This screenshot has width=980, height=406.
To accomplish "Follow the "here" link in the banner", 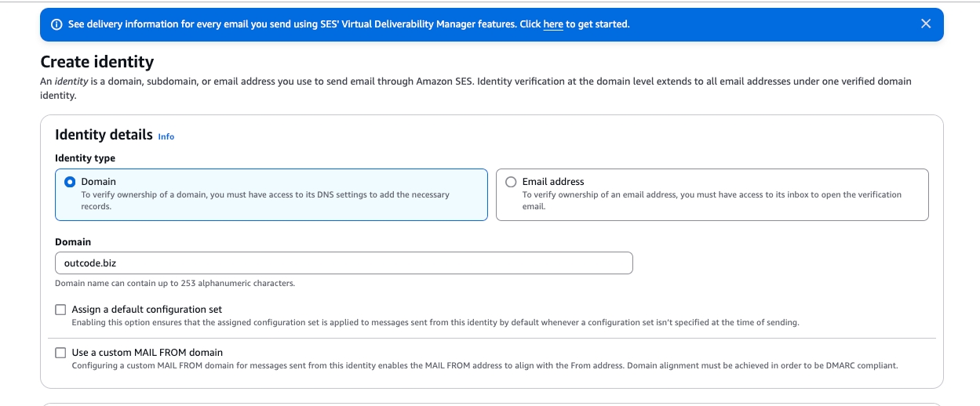I will click(553, 24).
